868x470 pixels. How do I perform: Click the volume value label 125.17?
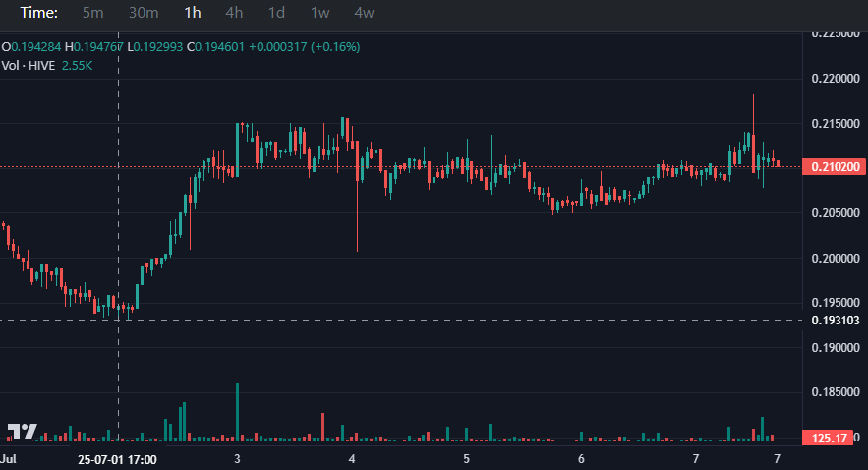828,439
